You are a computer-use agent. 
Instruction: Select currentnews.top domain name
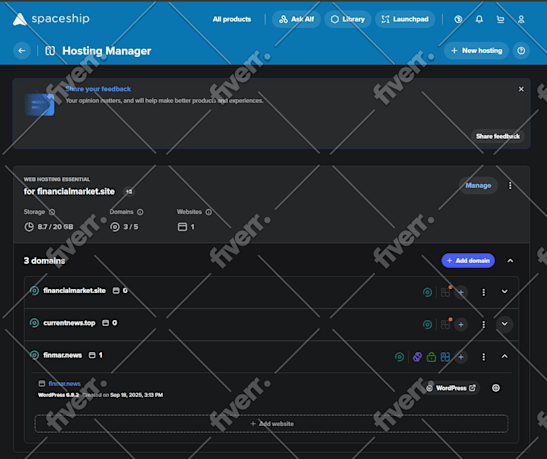[x=69, y=323]
